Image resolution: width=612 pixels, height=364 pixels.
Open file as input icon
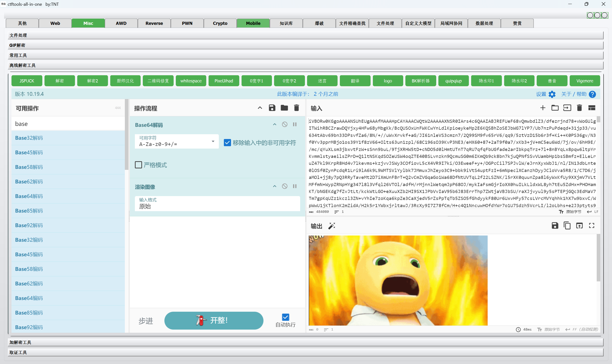[x=567, y=108]
